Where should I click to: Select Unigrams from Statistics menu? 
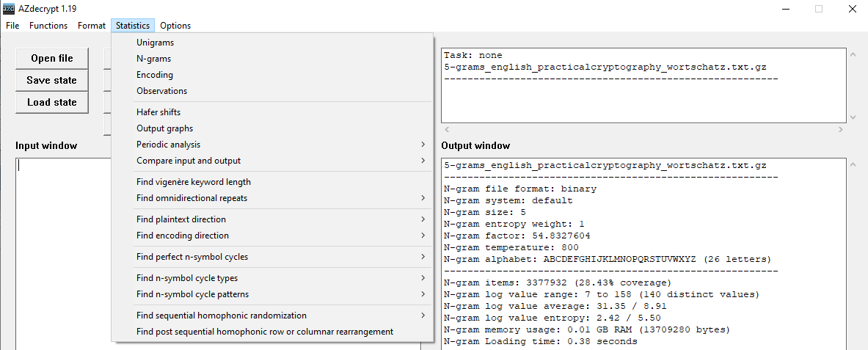[x=271, y=43]
